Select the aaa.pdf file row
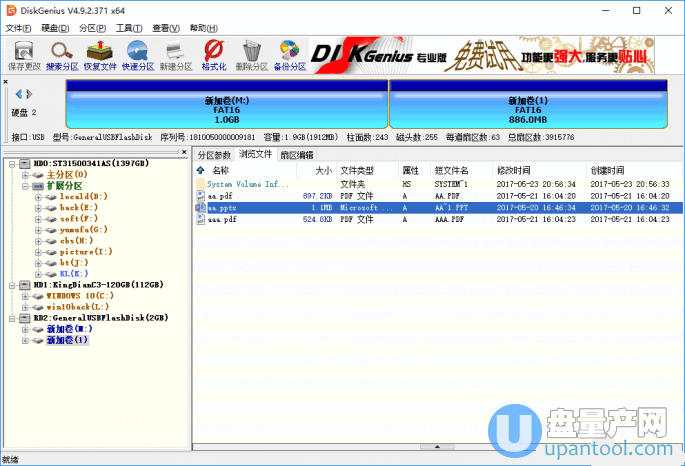The height and width of the screenshot is (466, 685). tap(222, 219)
